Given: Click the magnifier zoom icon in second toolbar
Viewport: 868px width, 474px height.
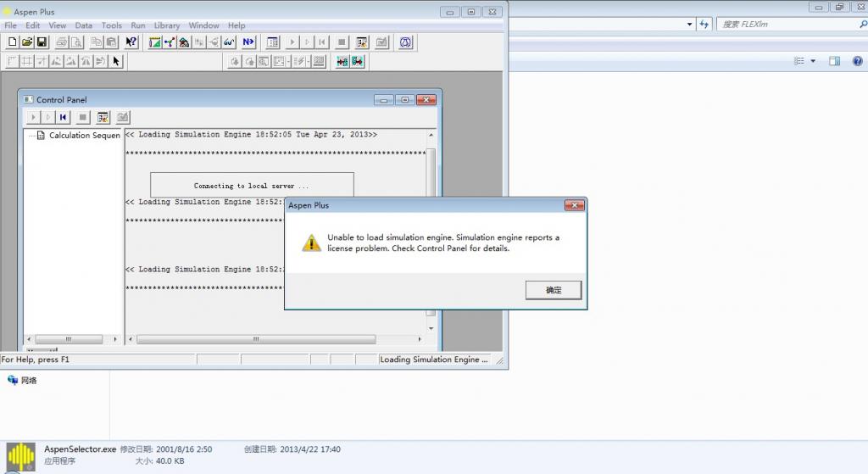Looking at the screenshot, I should (x=264, y=61).
